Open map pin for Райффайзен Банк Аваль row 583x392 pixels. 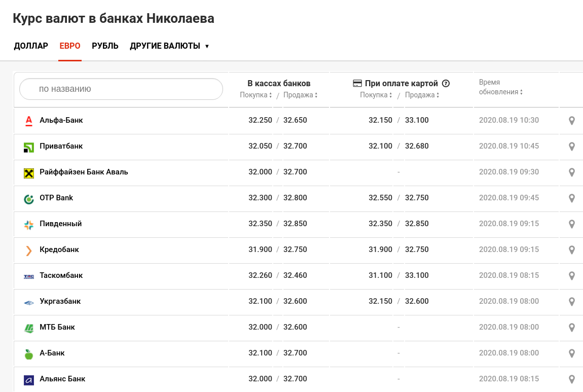572,172
